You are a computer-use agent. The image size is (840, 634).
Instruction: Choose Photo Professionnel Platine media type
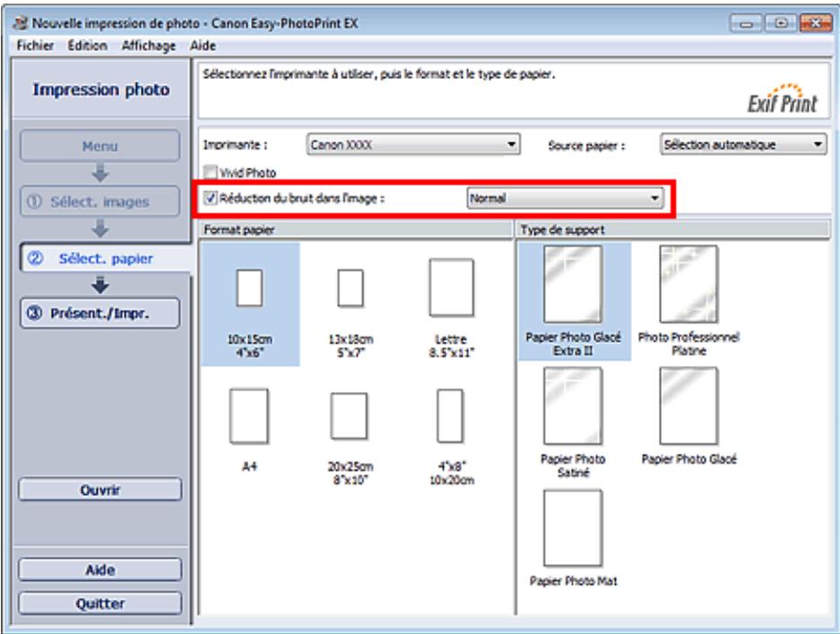coord(688,284)
